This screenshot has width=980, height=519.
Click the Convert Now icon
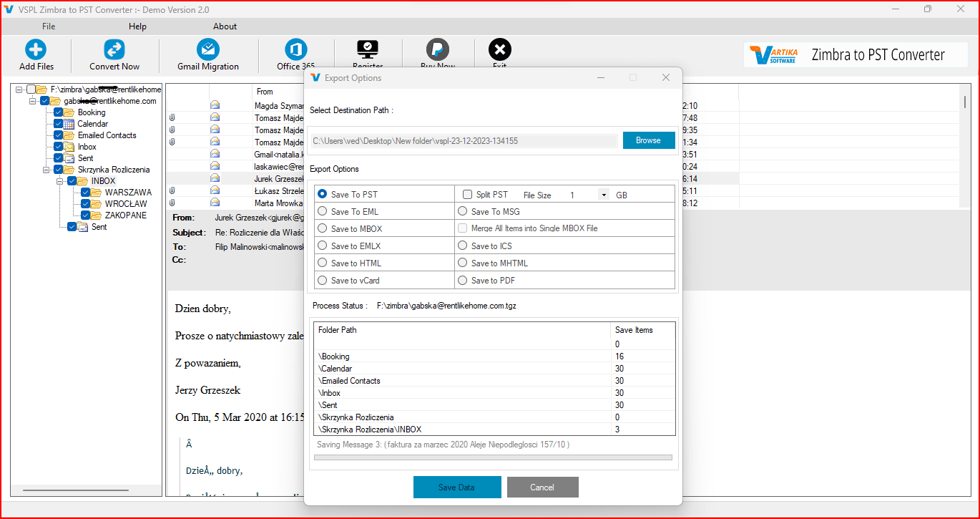pos(114,49)
